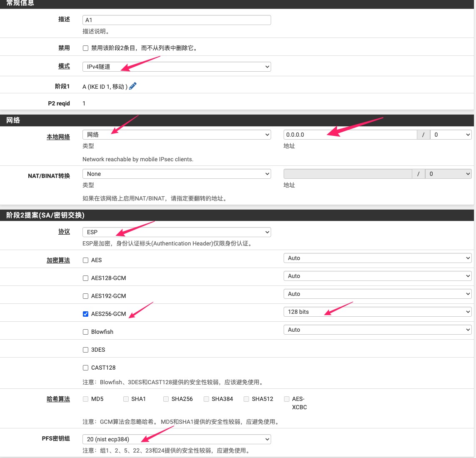Click the pencil edit icon beside 阶段1

click(133, 86)
